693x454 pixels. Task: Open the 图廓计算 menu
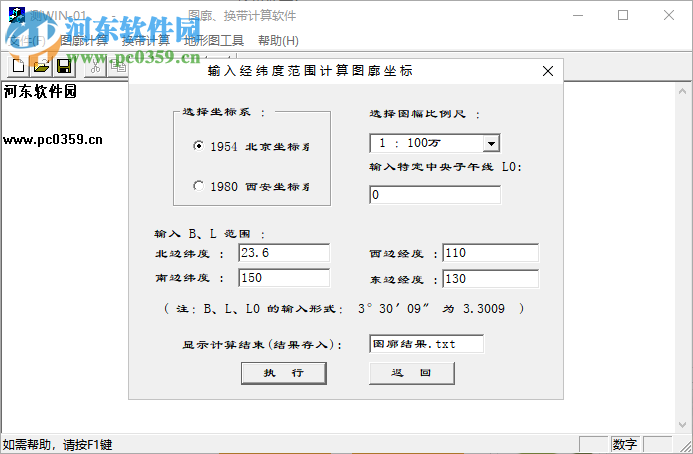(84, 41)
